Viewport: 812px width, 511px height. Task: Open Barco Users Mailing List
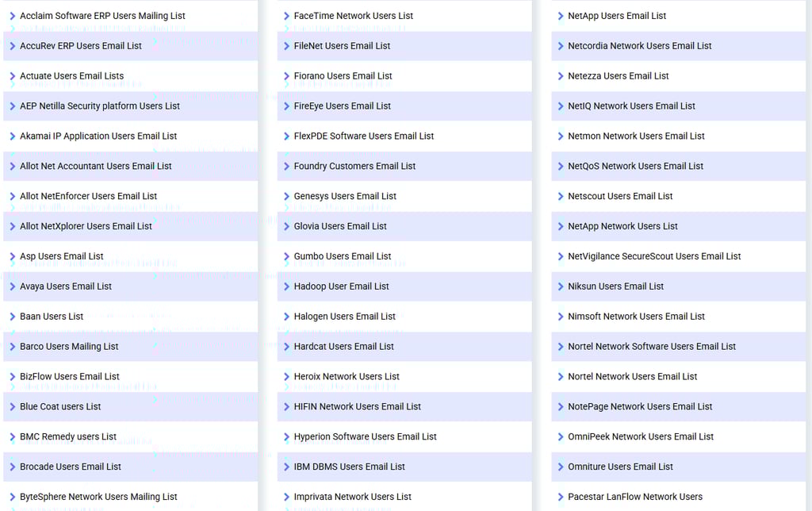click(70, 347)
